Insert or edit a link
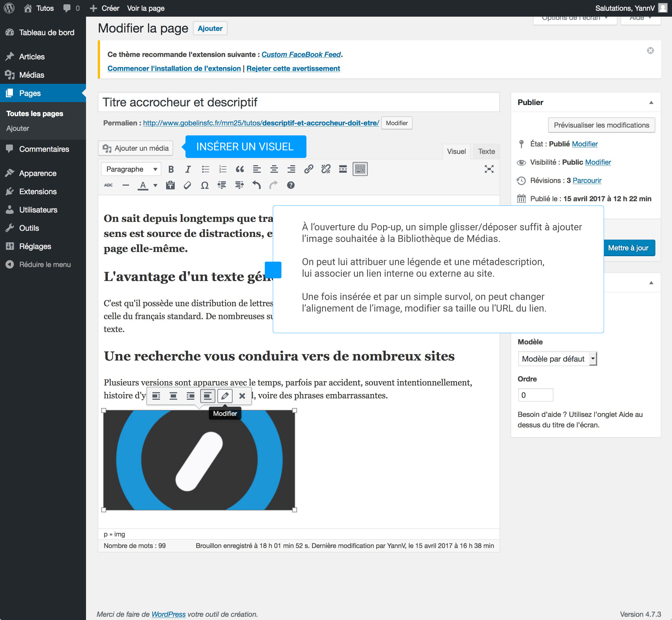 point(309,169)
